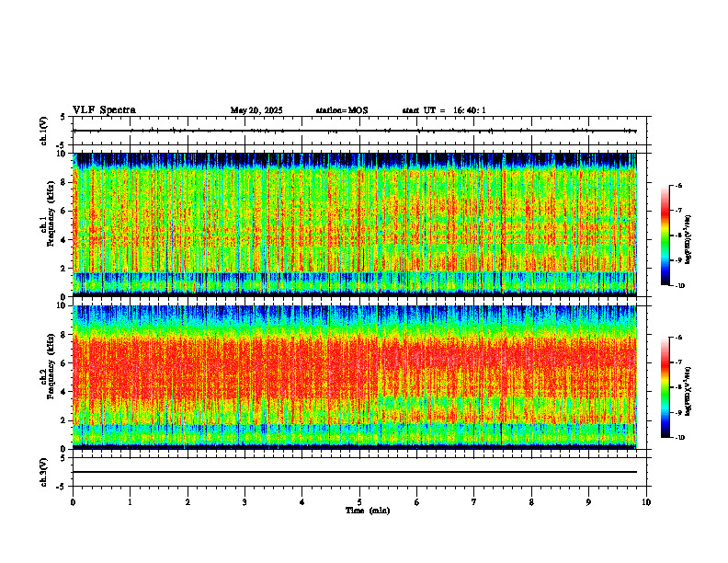
Task: Click the "station=MOS" header label
Action: (342, 110)
